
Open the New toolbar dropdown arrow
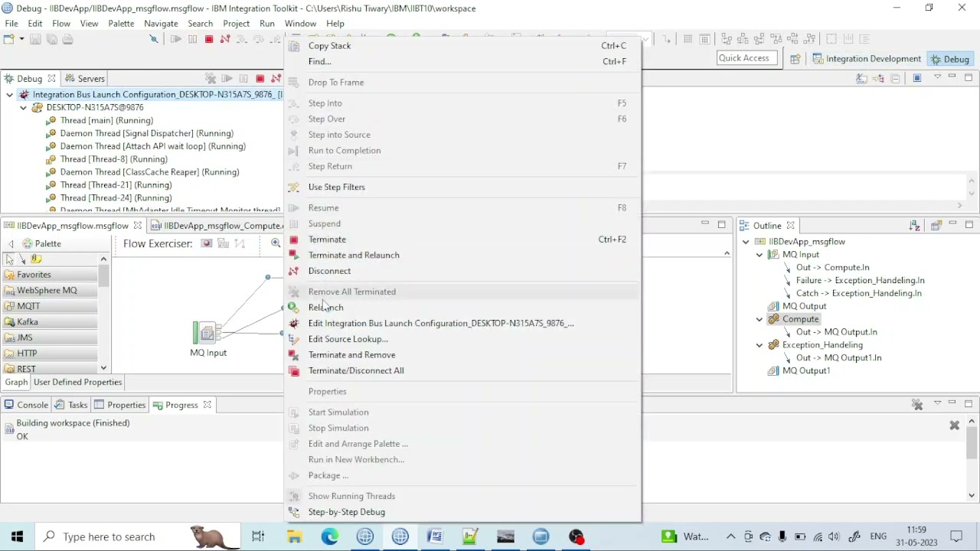21,40
